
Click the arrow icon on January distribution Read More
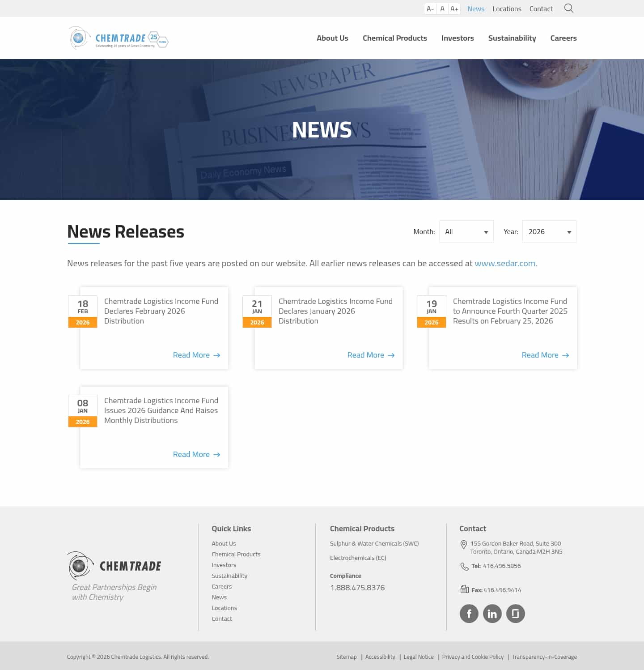click(391, 355)
